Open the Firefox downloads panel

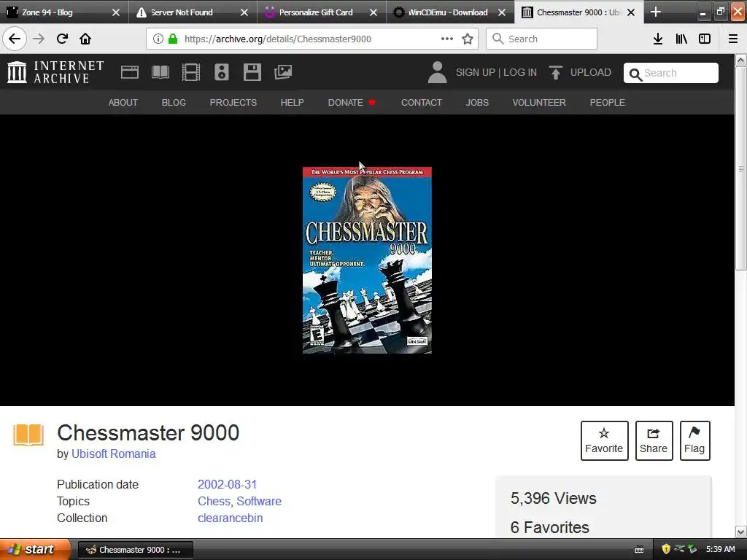point(658,39)
